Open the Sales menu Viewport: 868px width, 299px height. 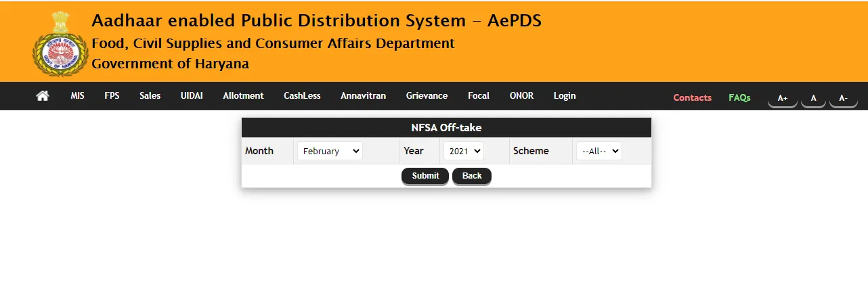click(150, 96)
